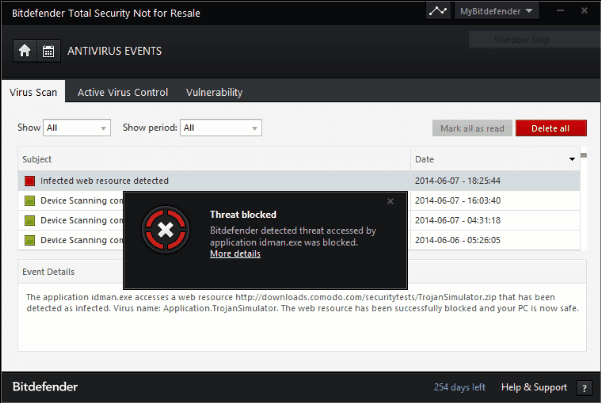
Task: Select event dated 2014-06-07 - 04:31:18
Action: 299,220
